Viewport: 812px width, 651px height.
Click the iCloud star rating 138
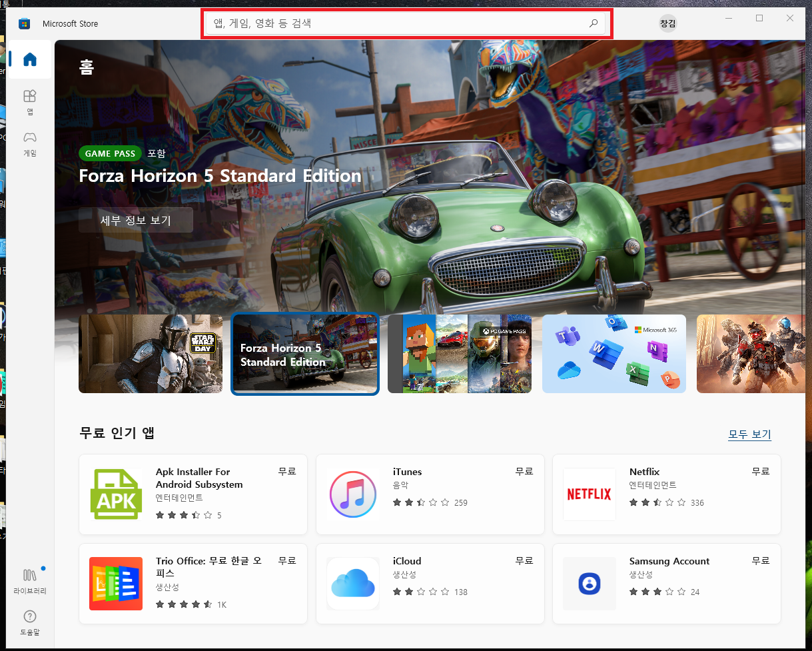(x=430, y=592)
